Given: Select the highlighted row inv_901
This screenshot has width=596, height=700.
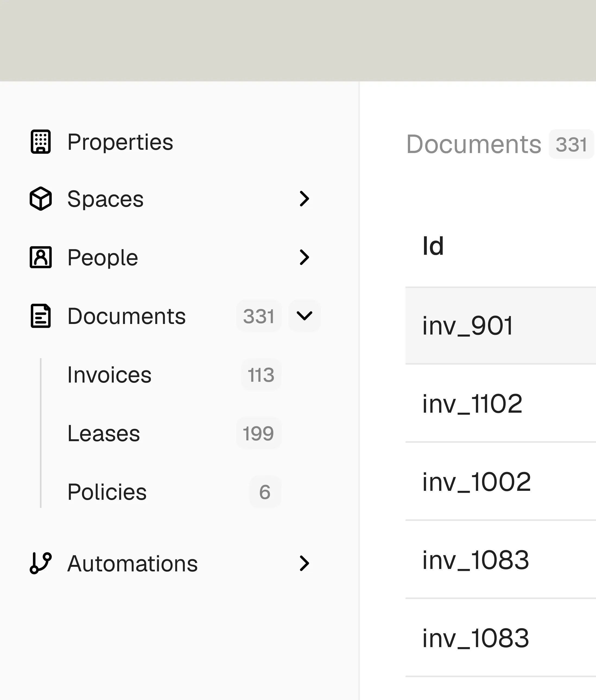Looking at the screenshot, I should click(467, 325).
